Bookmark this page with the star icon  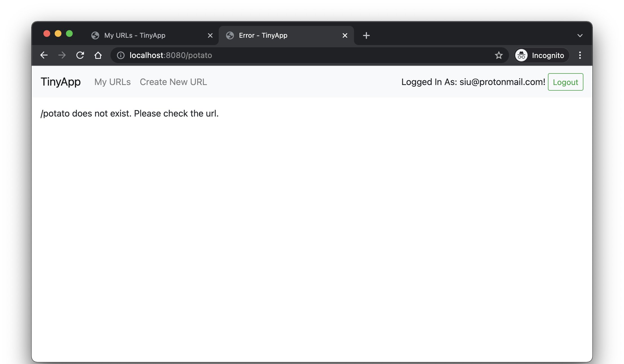(499, 55)
